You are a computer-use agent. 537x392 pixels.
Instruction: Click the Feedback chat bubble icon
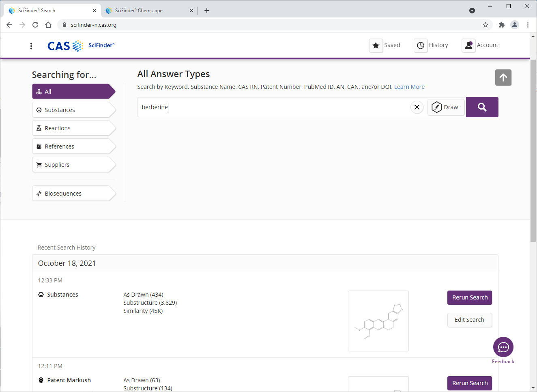coord(503,347)
